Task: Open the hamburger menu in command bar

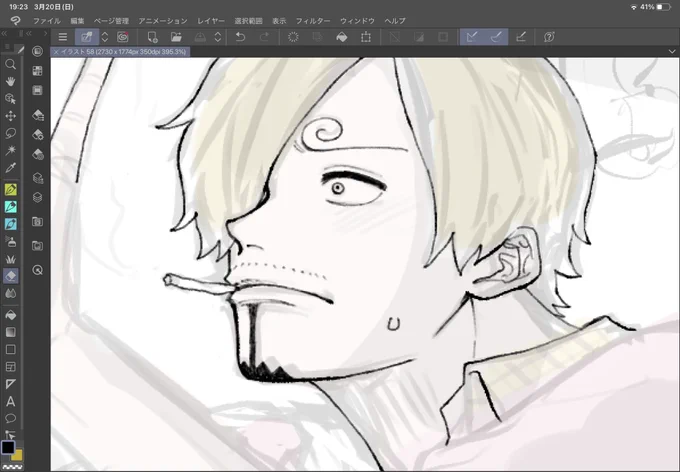Action: pos(63,37)
